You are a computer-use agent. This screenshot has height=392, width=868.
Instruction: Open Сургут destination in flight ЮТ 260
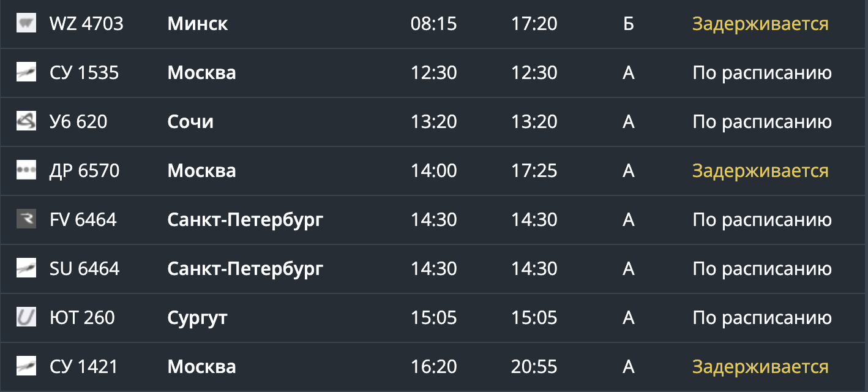click(x=197, y=318)
